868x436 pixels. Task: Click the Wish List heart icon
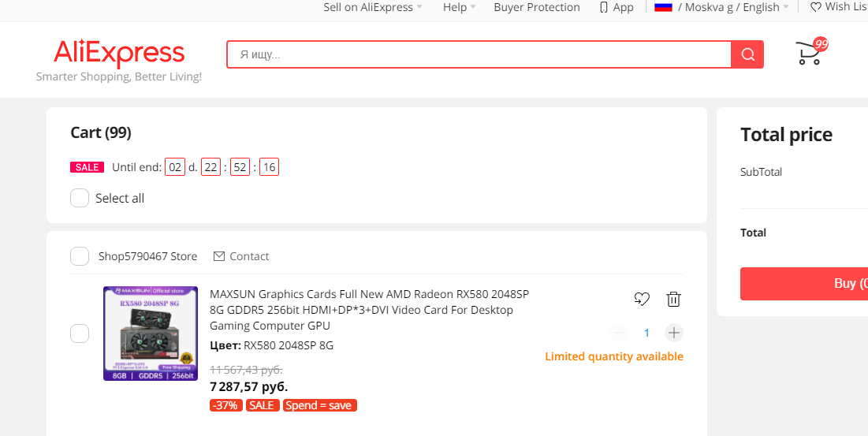(x=815, y=7)
